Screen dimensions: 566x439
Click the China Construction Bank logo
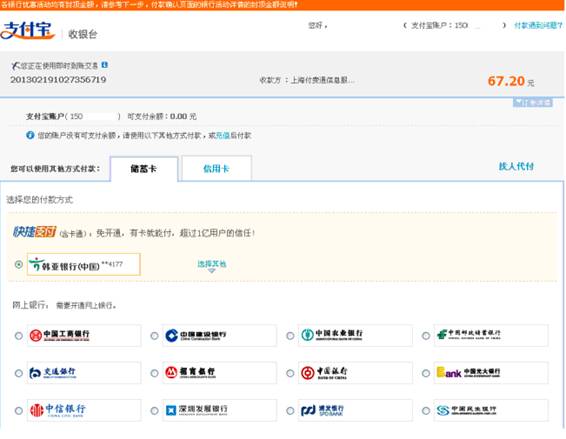click(196, 335)
